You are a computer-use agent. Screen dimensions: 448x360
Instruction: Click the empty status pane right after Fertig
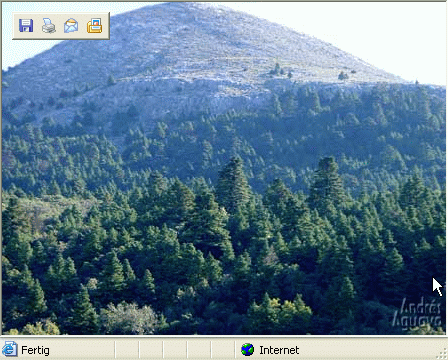(127, 350)
